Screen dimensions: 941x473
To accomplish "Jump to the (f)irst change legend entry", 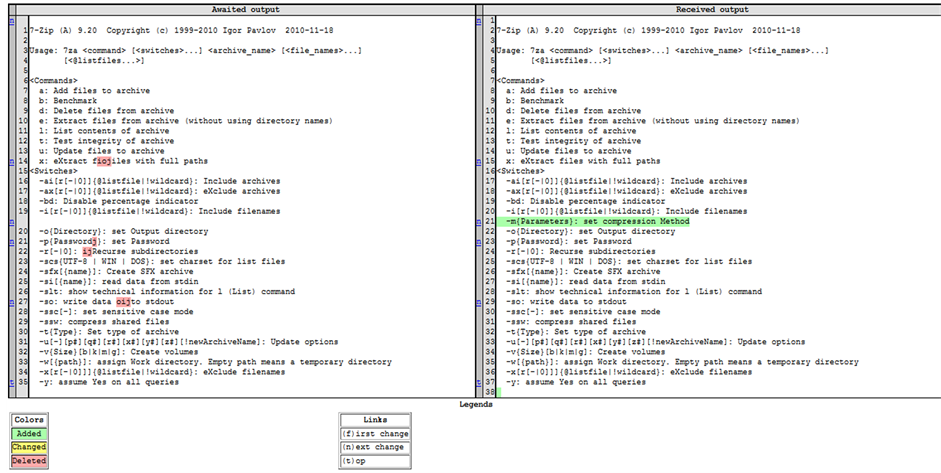I will pos(374,434).
